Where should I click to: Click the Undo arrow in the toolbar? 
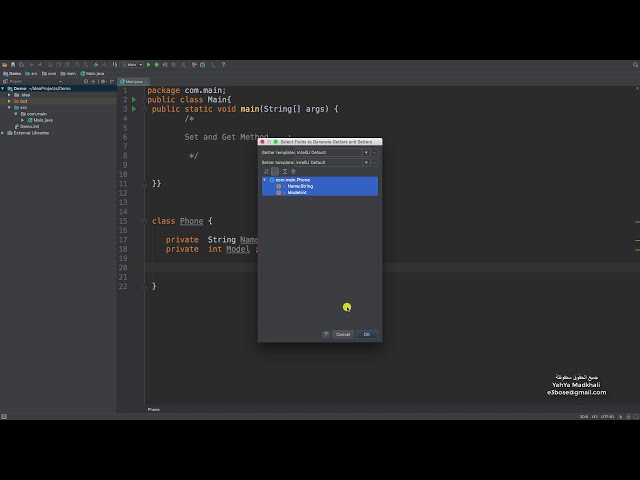pos(31,64)
